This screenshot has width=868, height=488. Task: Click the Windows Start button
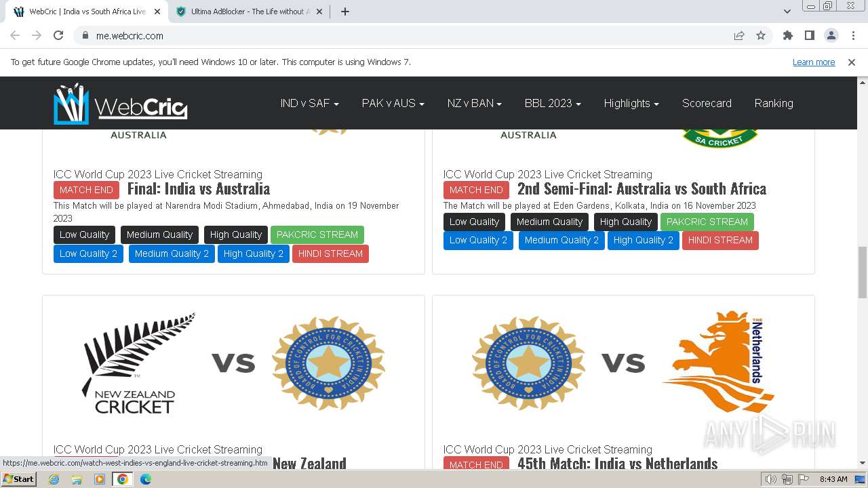click(18, 479)
